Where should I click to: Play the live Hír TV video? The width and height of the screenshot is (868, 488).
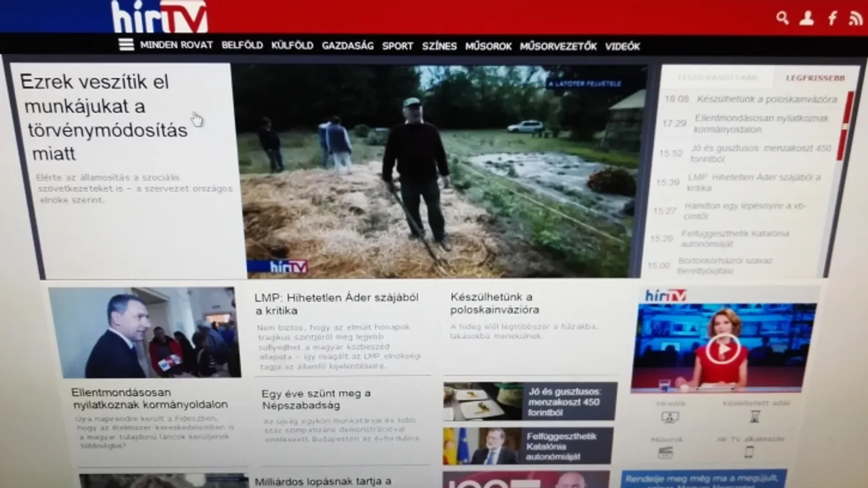coord(722,349)
